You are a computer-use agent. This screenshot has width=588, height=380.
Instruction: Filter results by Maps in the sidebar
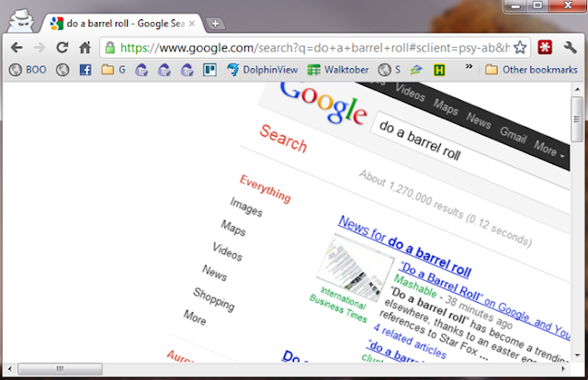click(232, 228)
